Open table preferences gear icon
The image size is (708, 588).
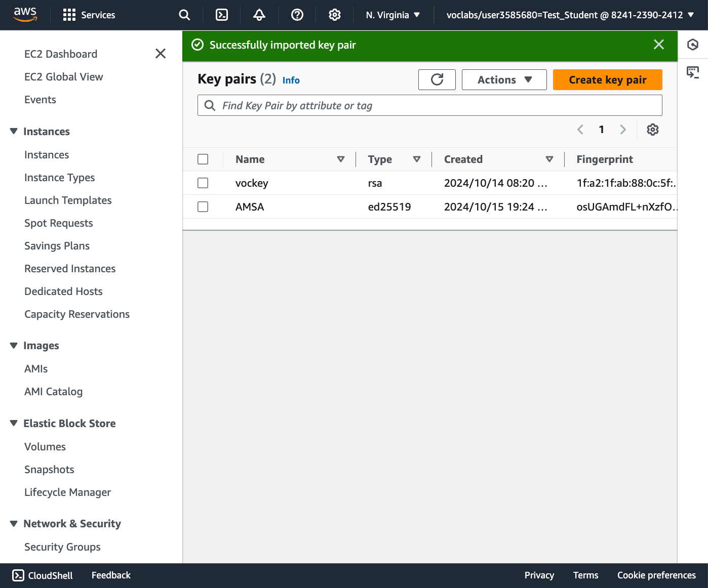click(x=653, y=130)
